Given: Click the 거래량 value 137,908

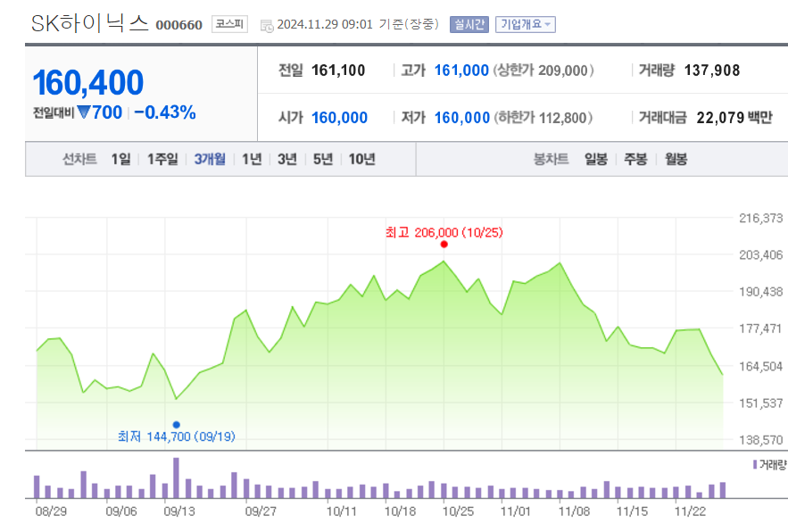Looking at the screenshot, I should coord(712,71).
